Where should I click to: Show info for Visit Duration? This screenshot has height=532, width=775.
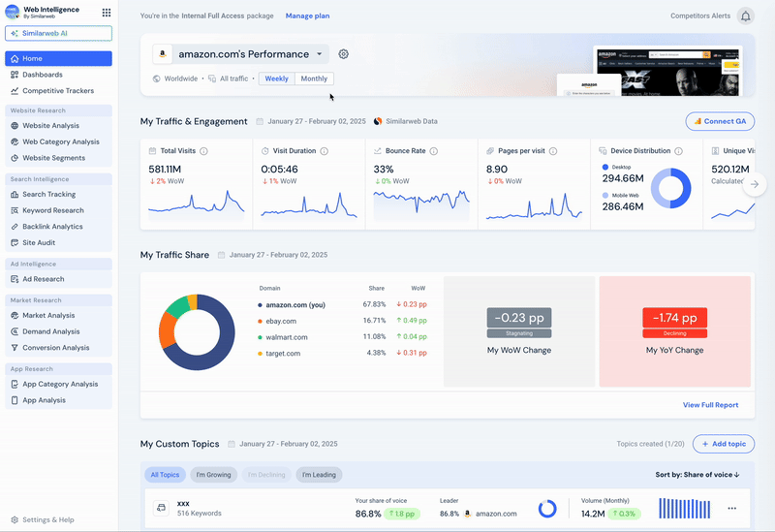pos(325,151)
